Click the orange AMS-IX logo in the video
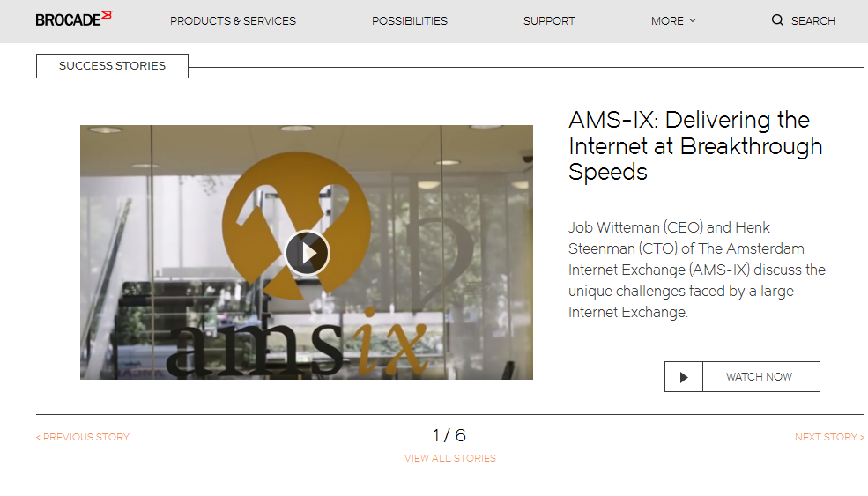Image resolution: width=868 pixels, height=496 pixels. (x=296, y=221)
